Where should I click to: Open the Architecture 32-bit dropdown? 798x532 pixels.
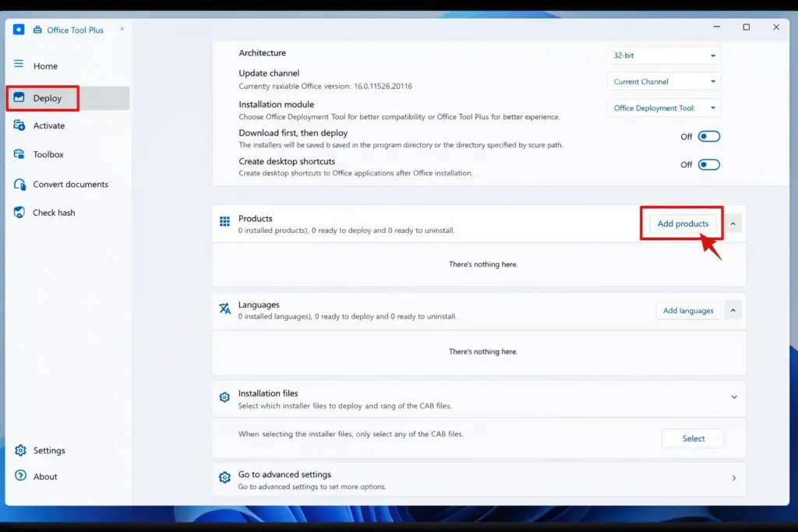(664, 55)
